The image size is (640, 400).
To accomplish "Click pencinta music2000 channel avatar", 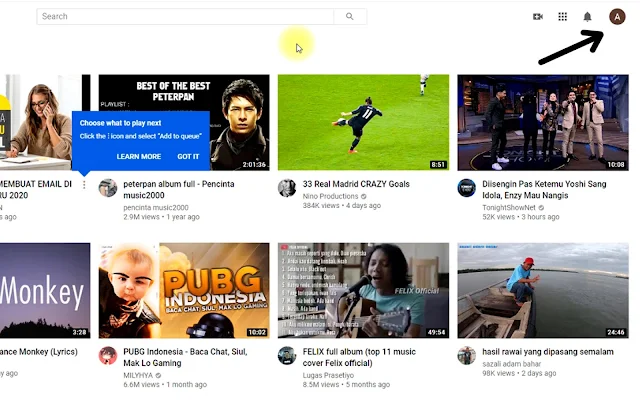I will [108, 188].
